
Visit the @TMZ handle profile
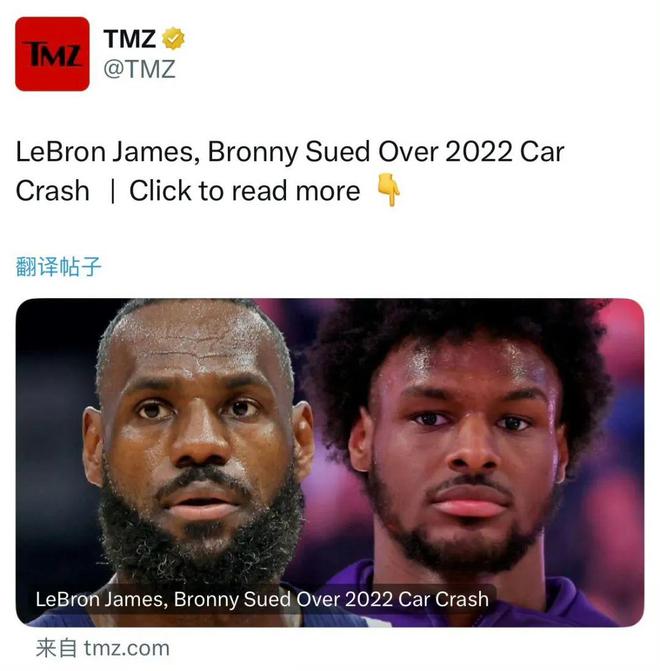pos(140,69)
